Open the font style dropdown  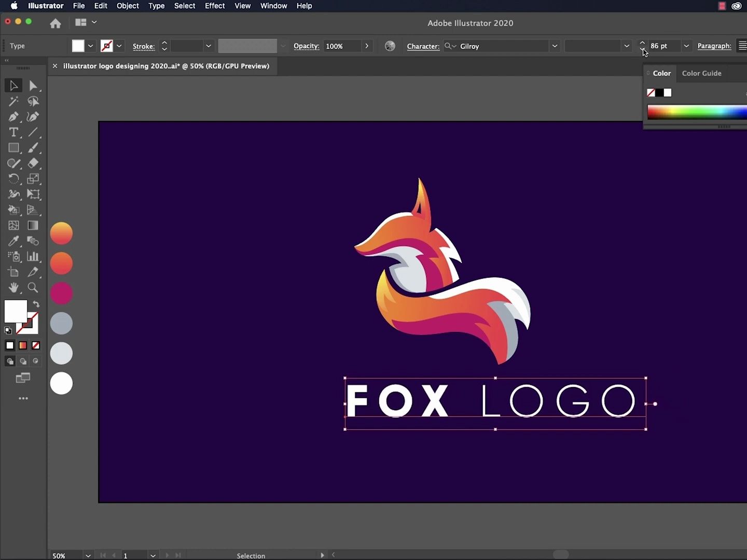[627, 46]
